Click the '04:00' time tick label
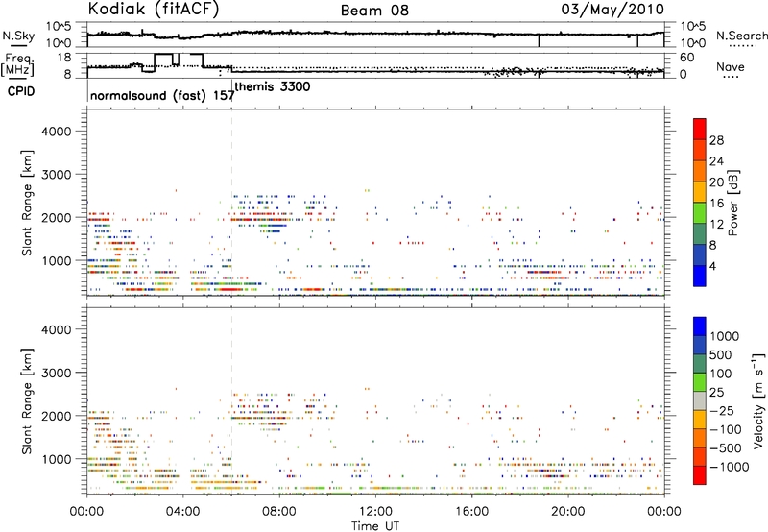Screen dimensions: 768x532 182,512
